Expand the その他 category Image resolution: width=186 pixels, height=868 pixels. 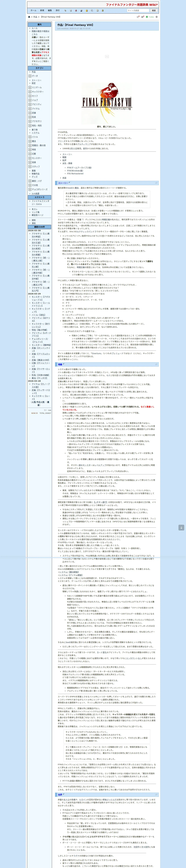[30, 185]
